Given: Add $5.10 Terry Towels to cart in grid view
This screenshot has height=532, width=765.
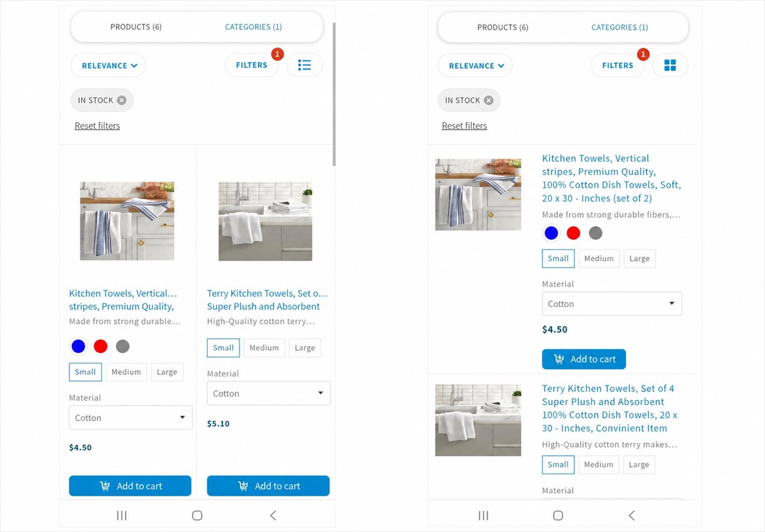Looking at the screenshot, I should click(x=268, y=485).
